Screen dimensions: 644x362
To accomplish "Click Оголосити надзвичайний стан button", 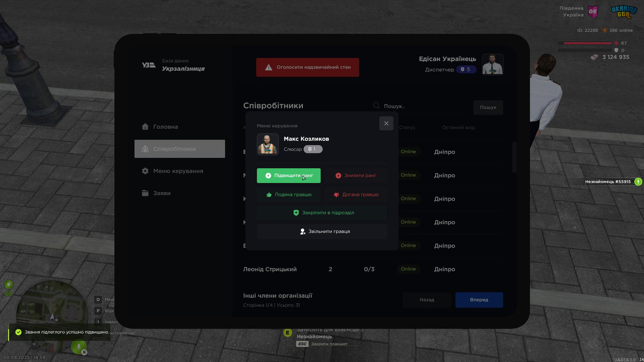I will pyautogui.click(x=307, y=67).
